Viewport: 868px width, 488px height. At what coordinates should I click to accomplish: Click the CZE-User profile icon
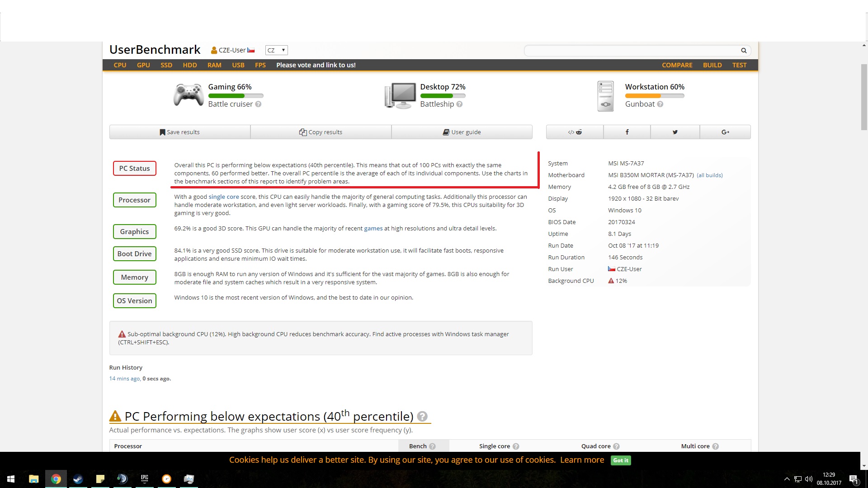(x=214, y=50)
